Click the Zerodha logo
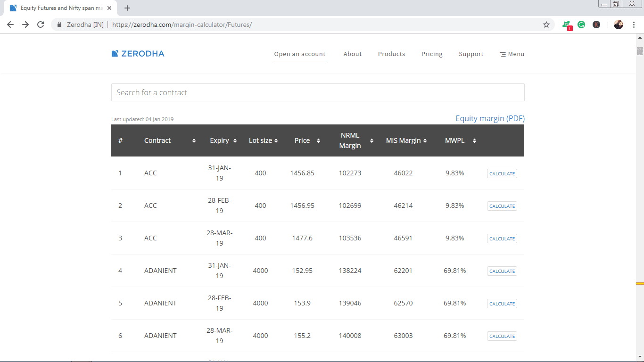 pyautogui.click(x=138, y=53)
